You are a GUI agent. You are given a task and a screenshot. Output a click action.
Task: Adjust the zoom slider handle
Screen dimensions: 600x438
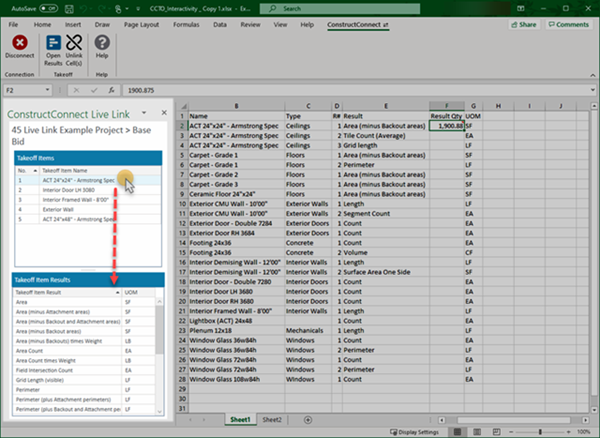(x=540, y=432)
